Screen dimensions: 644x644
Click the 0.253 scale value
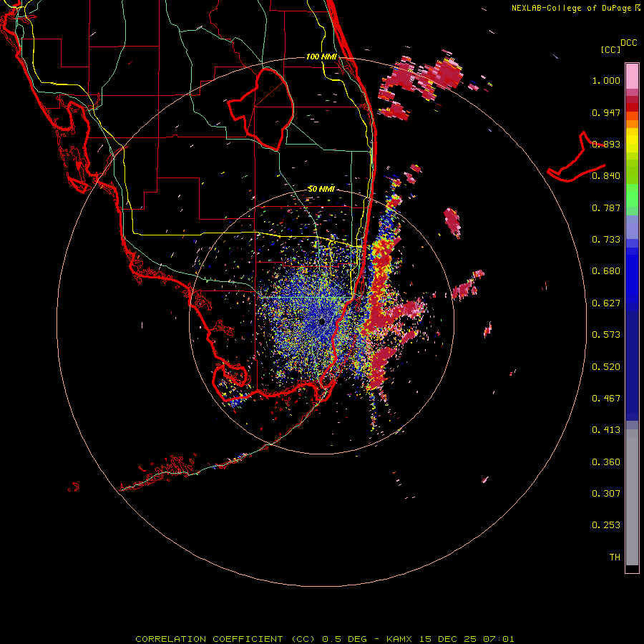[x=606, y=525]
